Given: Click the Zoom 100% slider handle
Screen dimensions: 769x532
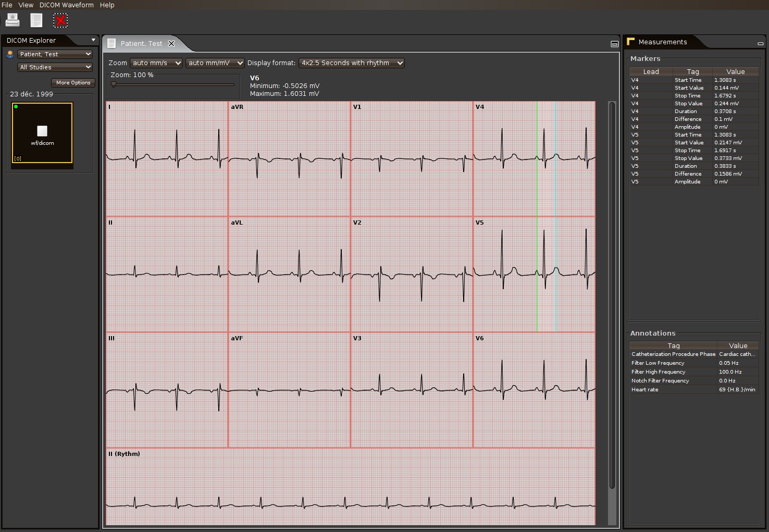Looking at the screenshot, I should [114, 84].
